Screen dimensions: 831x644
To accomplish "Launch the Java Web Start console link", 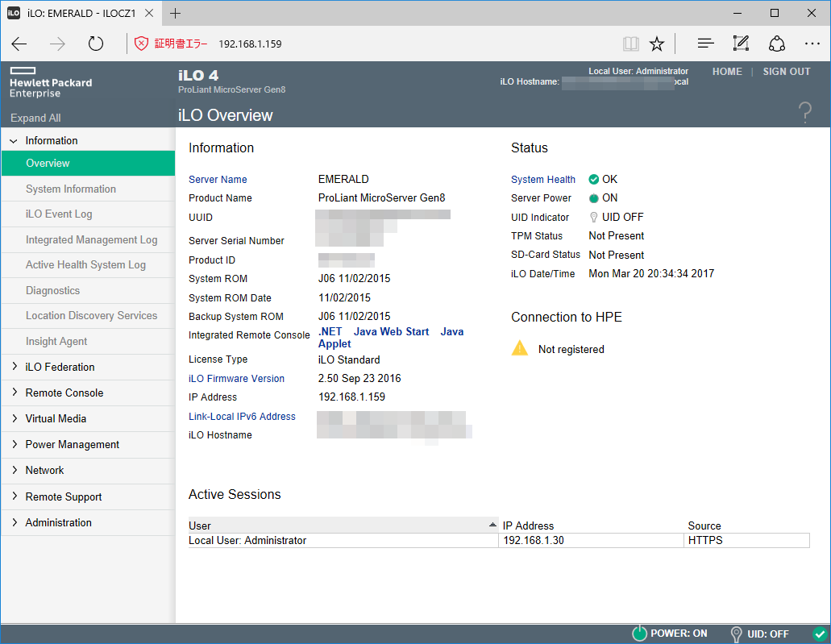I will (391, 331).
